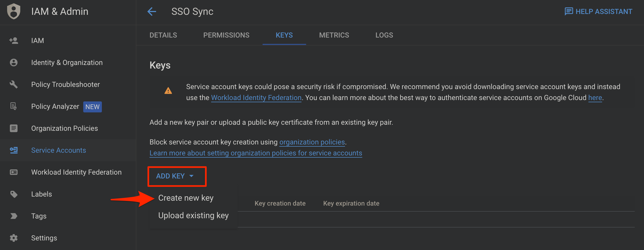
Task: Open Identity & Organization in sidebar
Action: coord(67,63)
